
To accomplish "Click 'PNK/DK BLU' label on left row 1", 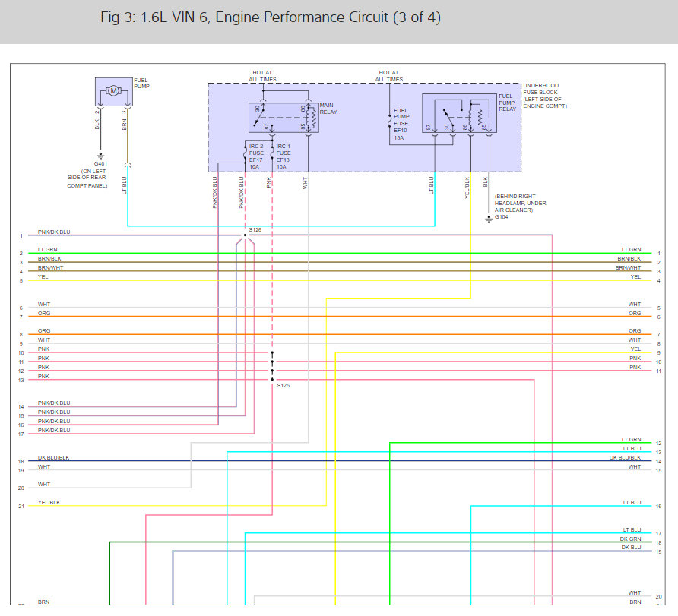I will point(54,232).
